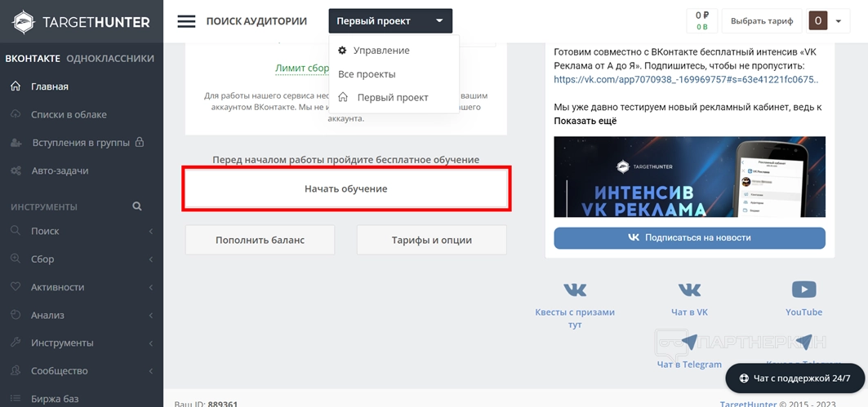
Task: Open the Квесты с призами тут link
Action: (575, 318)
